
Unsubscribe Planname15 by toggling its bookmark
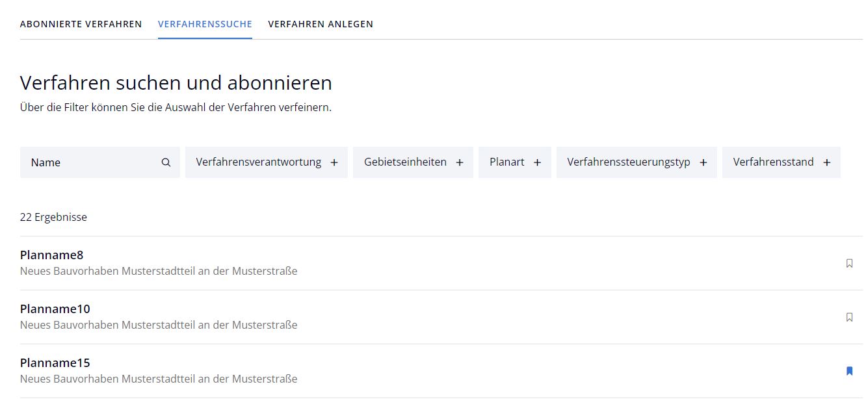pyautogui.click(x=849, y=370)
